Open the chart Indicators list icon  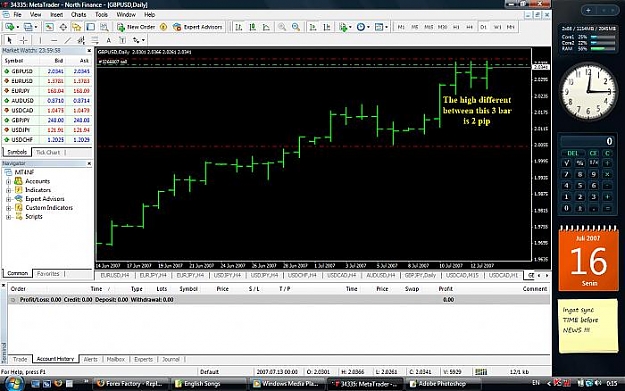point(342,27)
